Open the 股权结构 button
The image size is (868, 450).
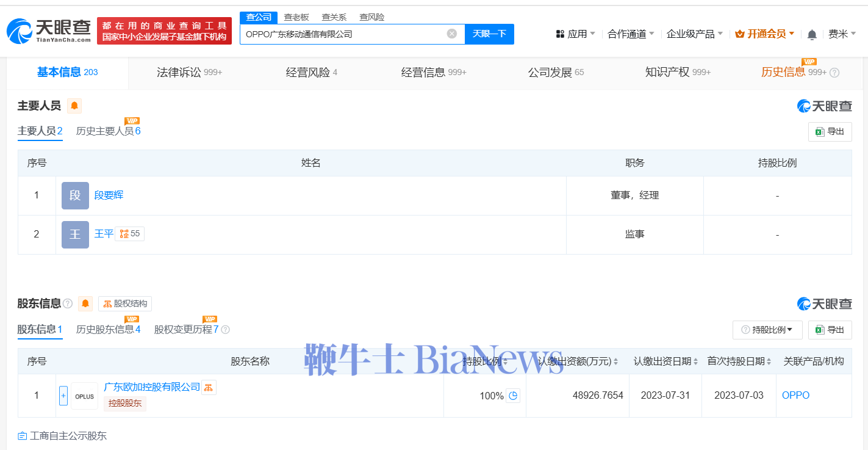(125, 303)
